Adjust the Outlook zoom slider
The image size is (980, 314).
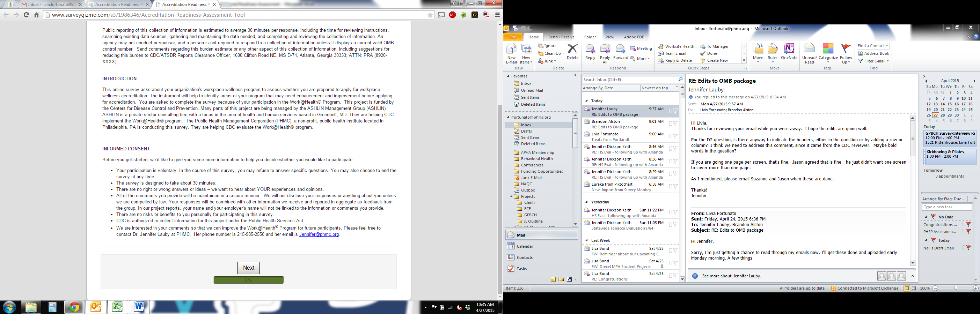(955, 288)
